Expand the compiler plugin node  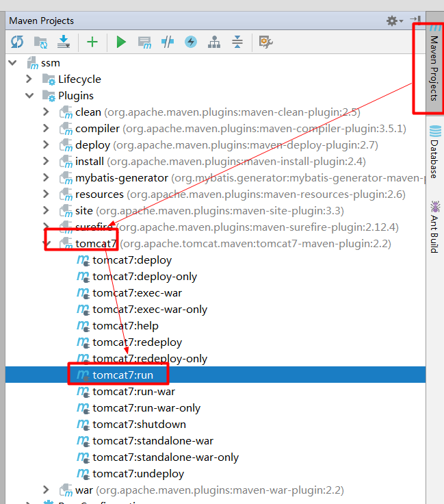[47, 128]
